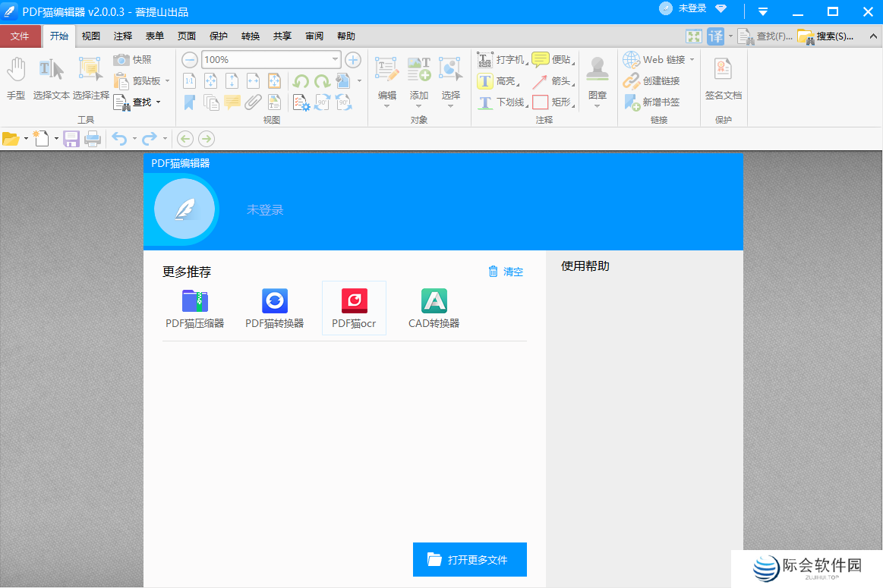
Task: Click the 打开更多文件 button
Action: [x=469, y=559]
